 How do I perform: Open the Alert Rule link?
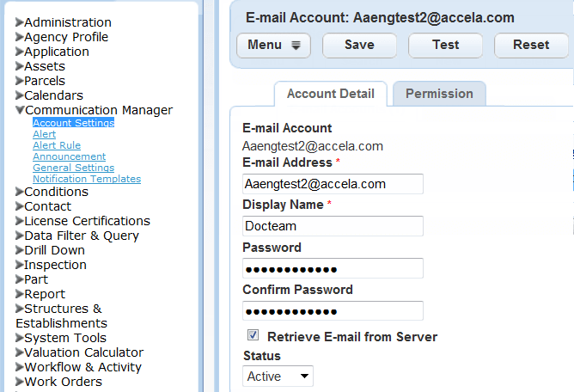tap(57, 146)
